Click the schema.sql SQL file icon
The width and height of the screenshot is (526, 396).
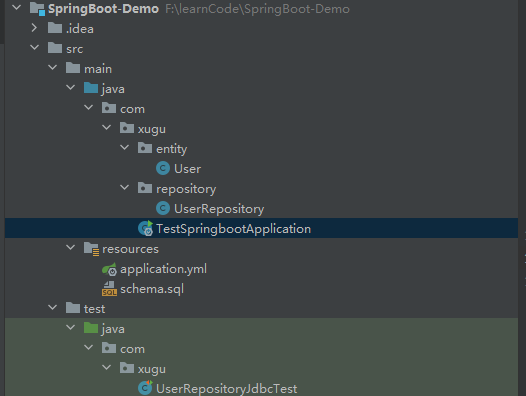[x=109, y=289]
